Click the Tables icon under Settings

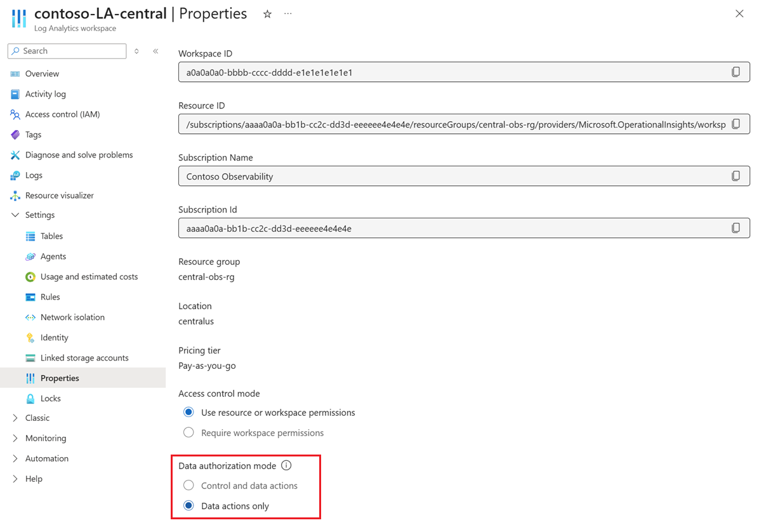pos(30,236)
